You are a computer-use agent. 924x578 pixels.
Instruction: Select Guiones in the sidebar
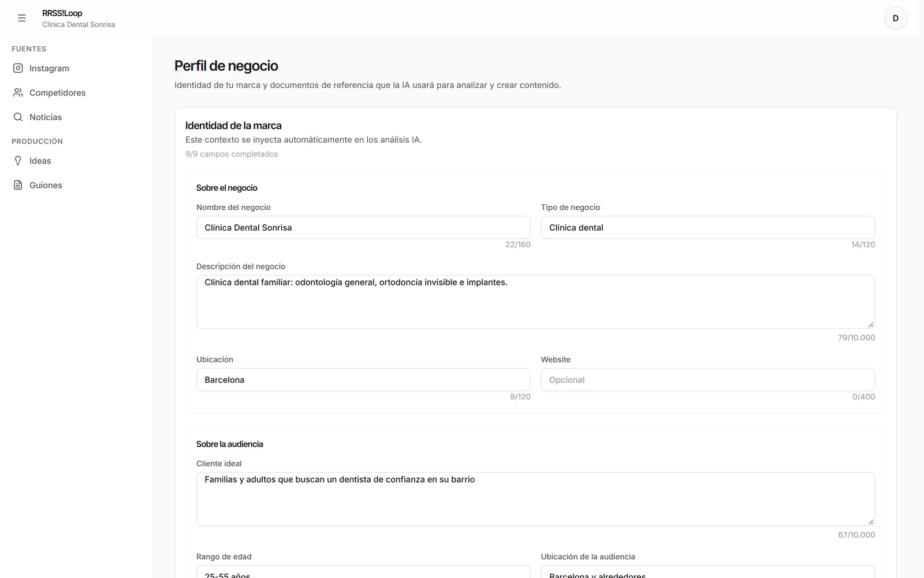77,185
